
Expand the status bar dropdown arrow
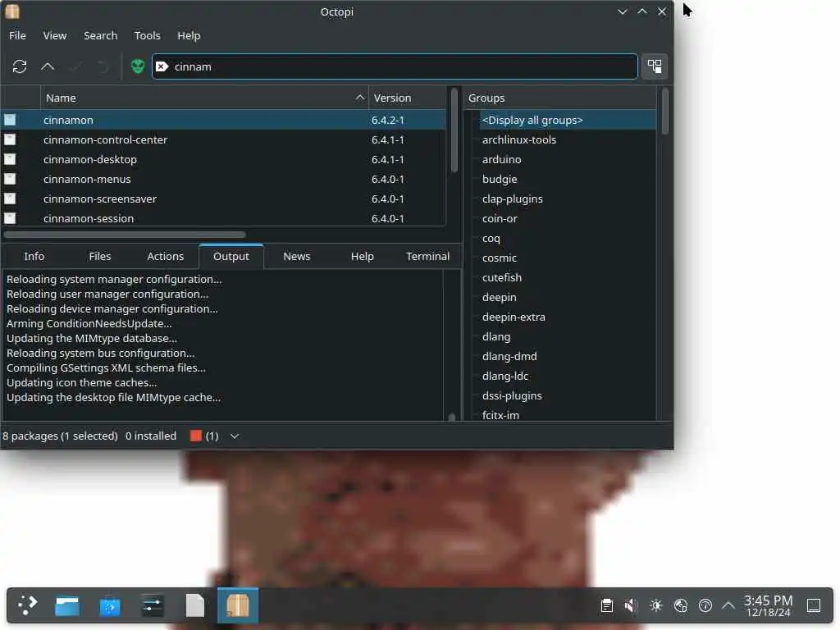click(x=234, y=436)
